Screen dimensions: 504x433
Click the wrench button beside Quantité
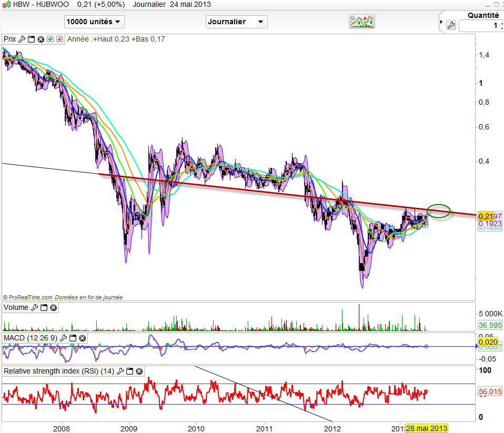(x=450, y=25)
